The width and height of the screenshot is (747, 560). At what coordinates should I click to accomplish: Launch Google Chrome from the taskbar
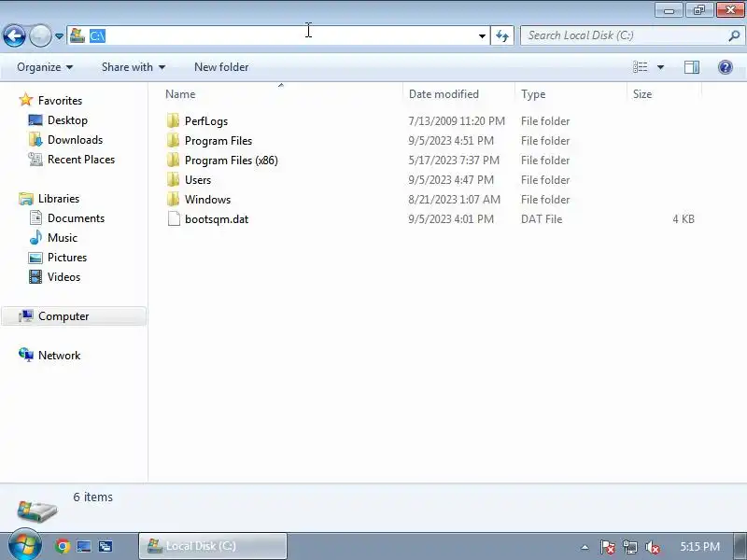click(63, 546)
